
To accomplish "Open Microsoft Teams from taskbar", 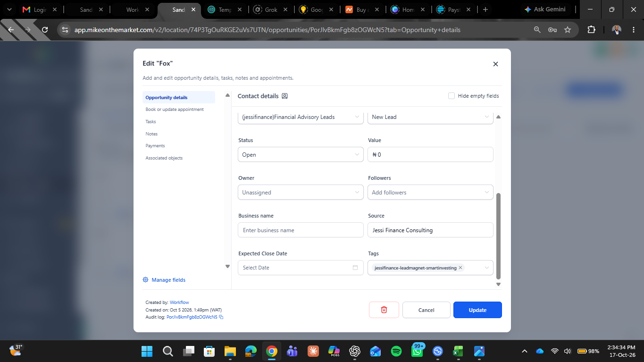I will [292, 351].
